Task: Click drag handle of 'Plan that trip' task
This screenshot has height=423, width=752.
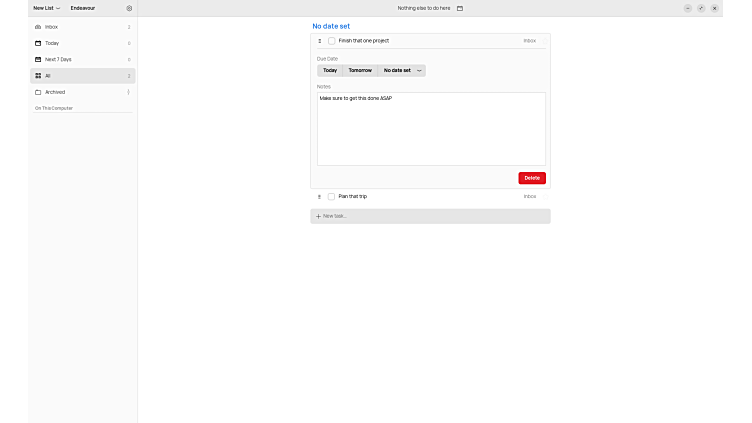Action: 320,197
